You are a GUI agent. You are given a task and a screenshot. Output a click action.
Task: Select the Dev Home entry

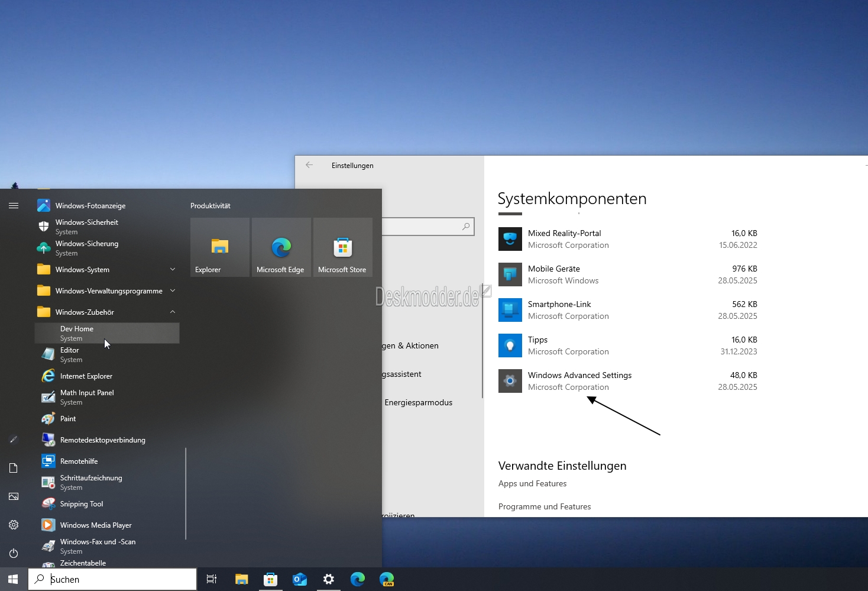pos(107,333)
